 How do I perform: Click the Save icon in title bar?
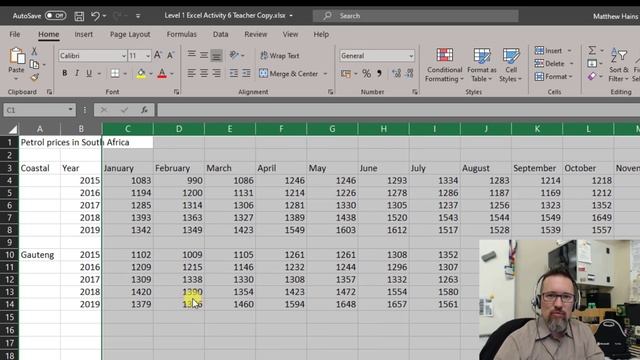79,16
